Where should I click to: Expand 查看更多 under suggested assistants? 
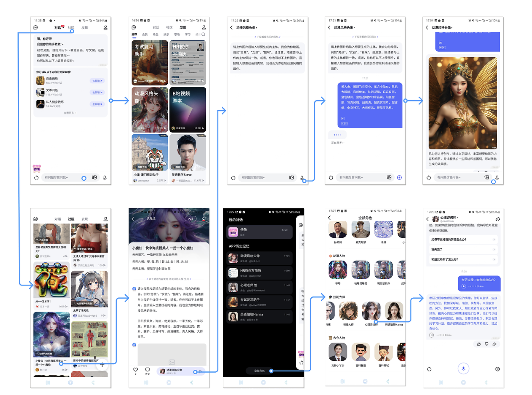tap(70, 113)
